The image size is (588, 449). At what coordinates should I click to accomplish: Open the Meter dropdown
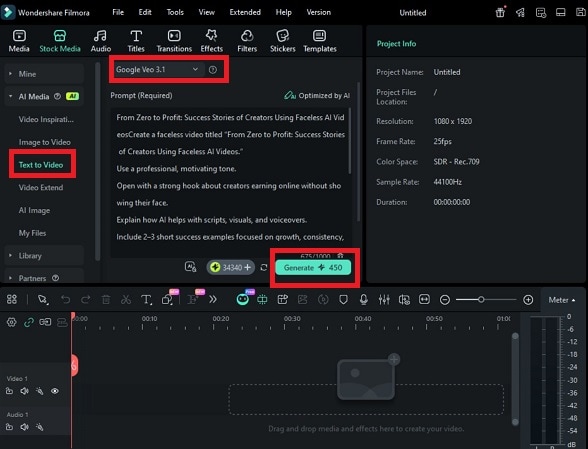[562, 300]
